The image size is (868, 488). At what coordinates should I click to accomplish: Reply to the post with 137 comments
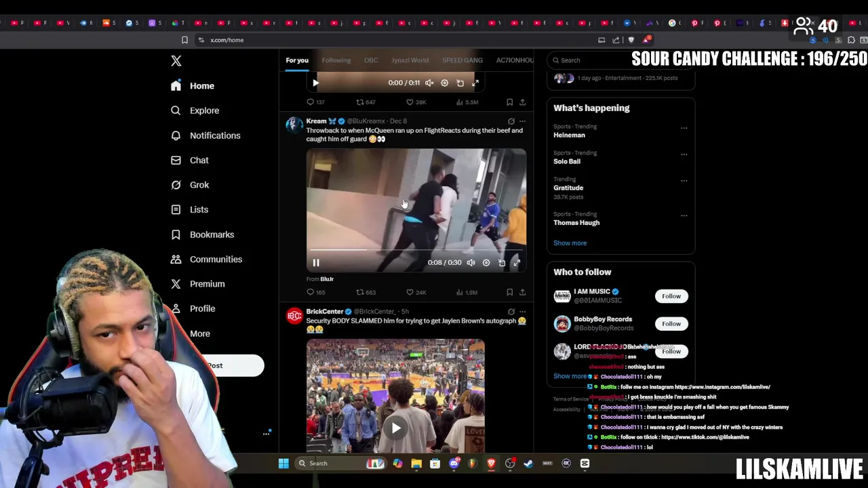tap(316, 102)
